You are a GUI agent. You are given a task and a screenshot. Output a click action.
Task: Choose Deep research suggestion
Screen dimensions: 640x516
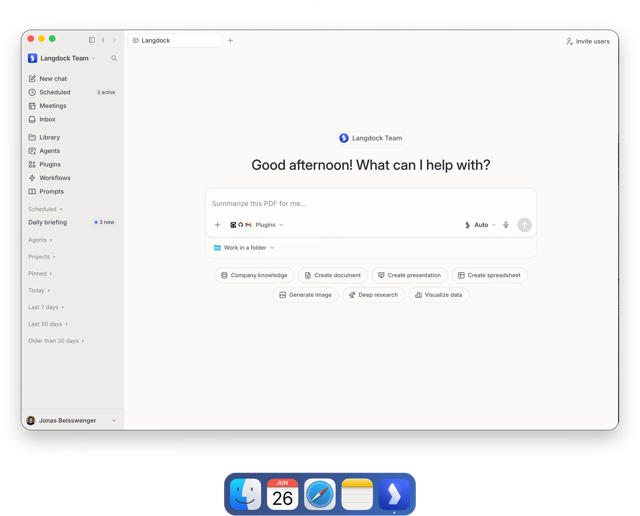pyautogui.click(x=373, y=295)
